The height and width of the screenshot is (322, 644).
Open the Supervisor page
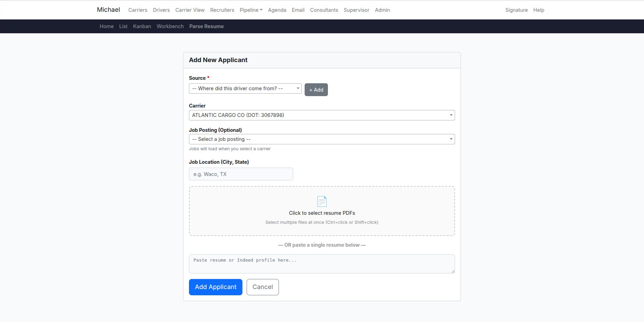coord(356,10)
